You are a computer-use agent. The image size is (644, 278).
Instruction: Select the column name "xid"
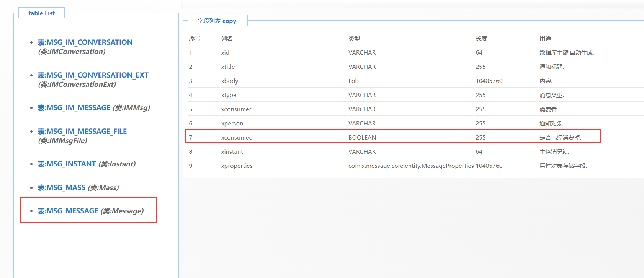[225, 53]
